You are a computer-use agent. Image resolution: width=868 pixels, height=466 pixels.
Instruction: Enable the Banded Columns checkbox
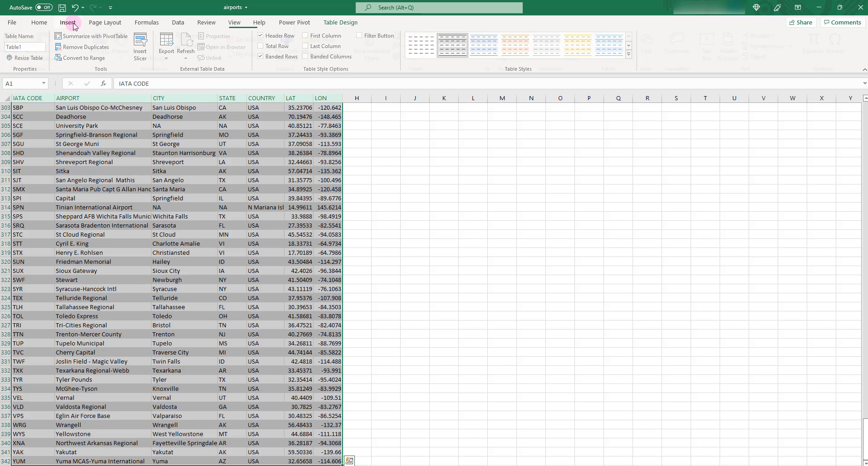[x=305, y=56]
